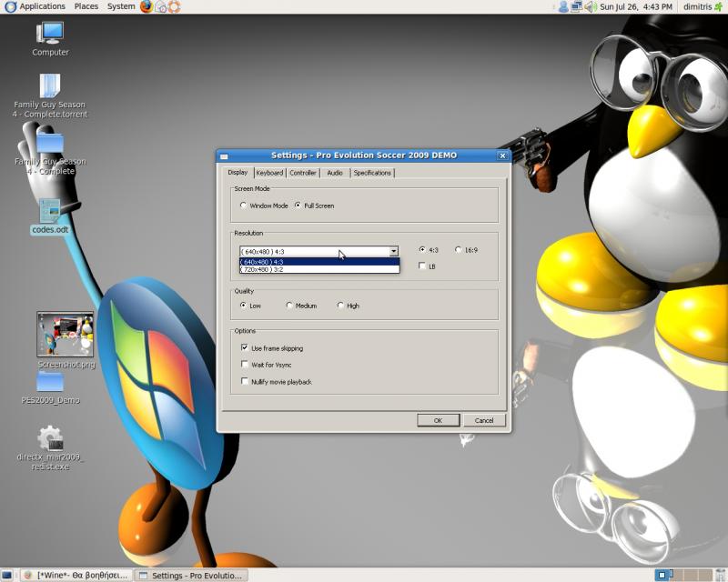This screenshot has width=728, height=582.
Task: Open the network monitor tray icon
Action: point(576,6)
